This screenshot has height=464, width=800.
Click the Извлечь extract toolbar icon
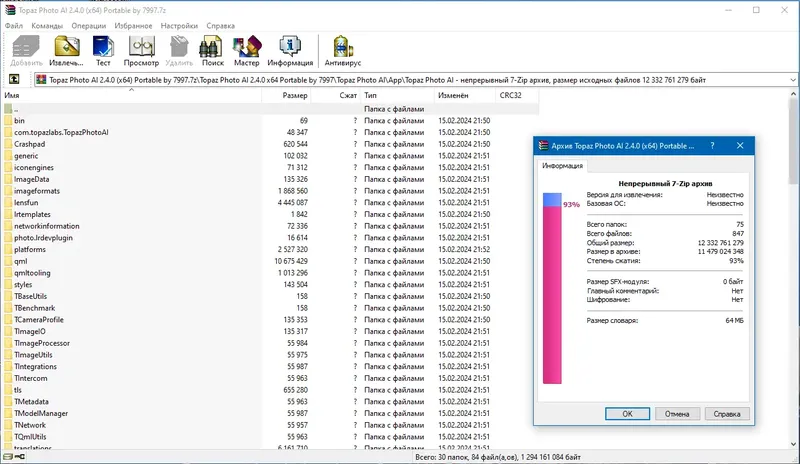tap(66, 51)
